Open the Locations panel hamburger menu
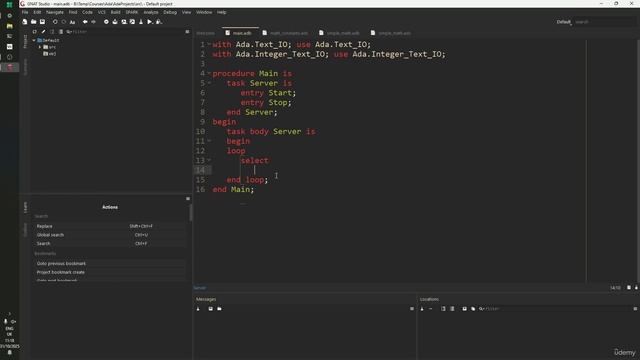 point(635,309)
